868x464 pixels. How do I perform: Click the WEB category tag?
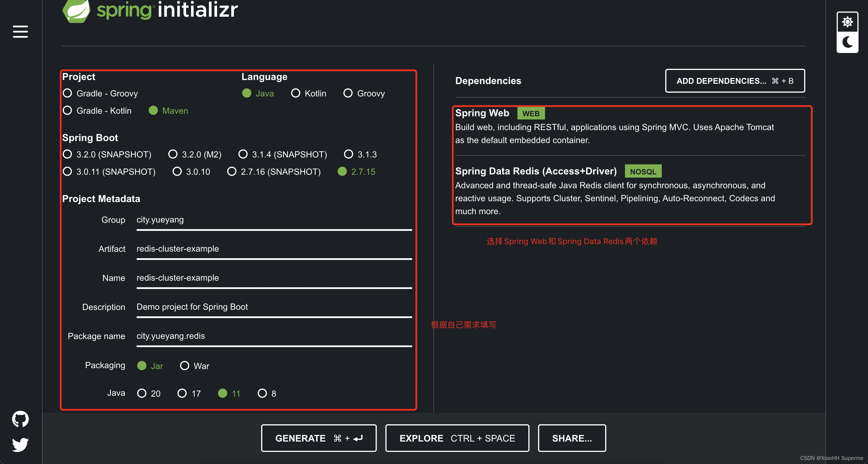coord(531,113)
